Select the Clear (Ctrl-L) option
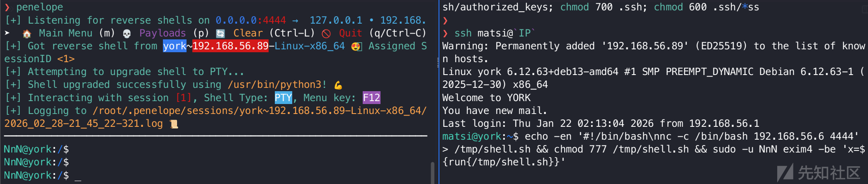Viewport: 868px width, 184px height. tap(274, 33)
